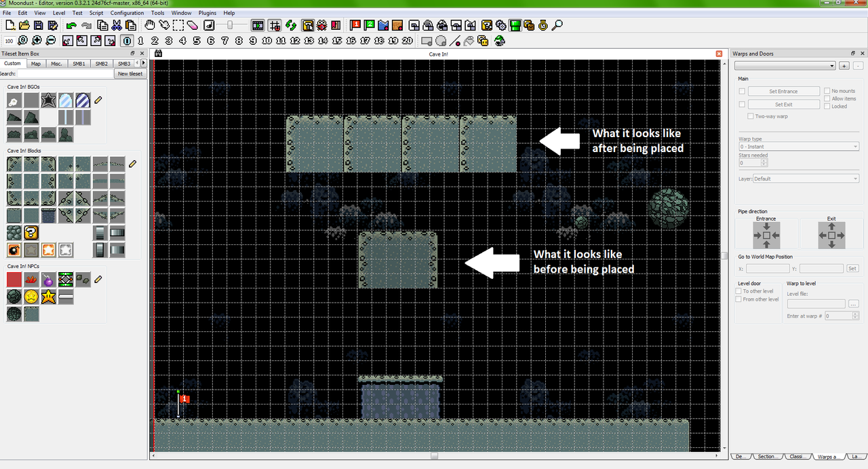Image resolution: width=868 pixels, height=469 pixels.
Task: Enable the From other level checkbox
Action: [x=738, y=299]
